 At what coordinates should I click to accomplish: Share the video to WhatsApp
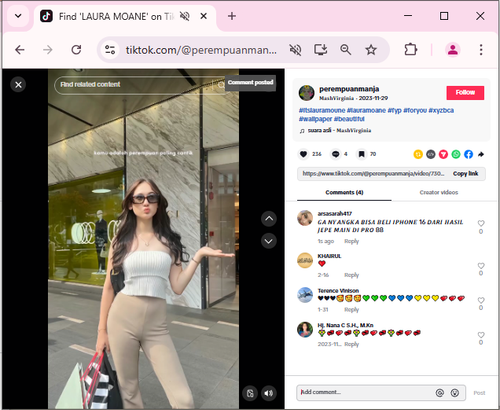point(456,154)
